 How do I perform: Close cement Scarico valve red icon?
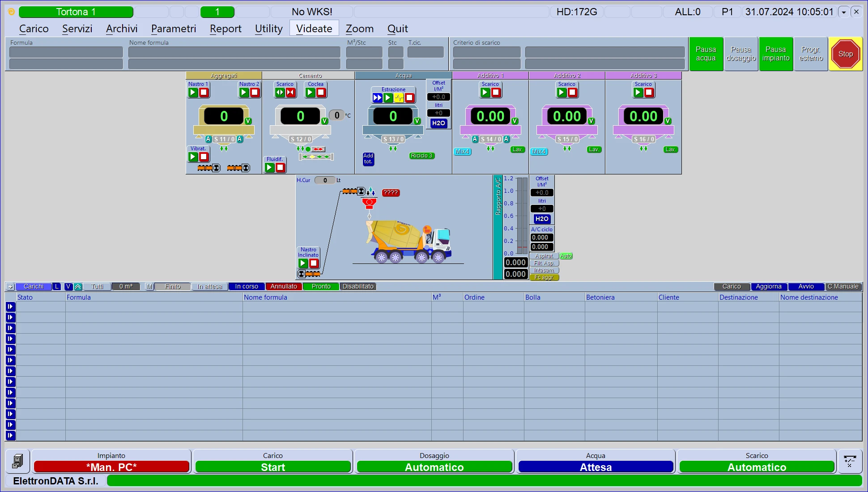click(291, 93)
